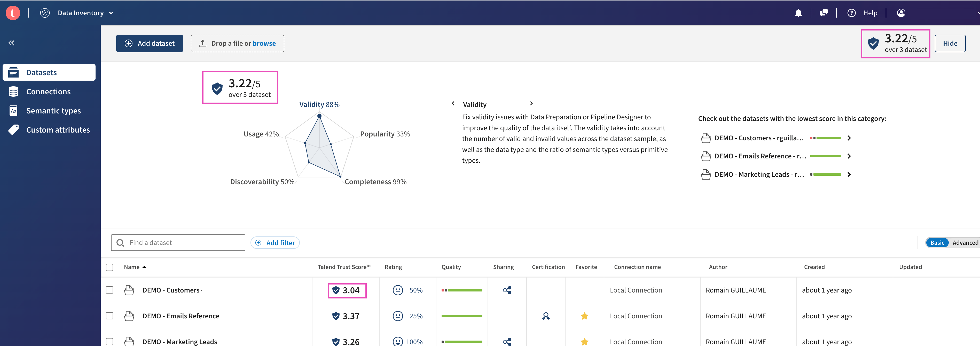The width and height of the screenshot is (980, 346).
Task: Click certification badge on DEMO - Emails Reference
Action: tap(546, 316)
